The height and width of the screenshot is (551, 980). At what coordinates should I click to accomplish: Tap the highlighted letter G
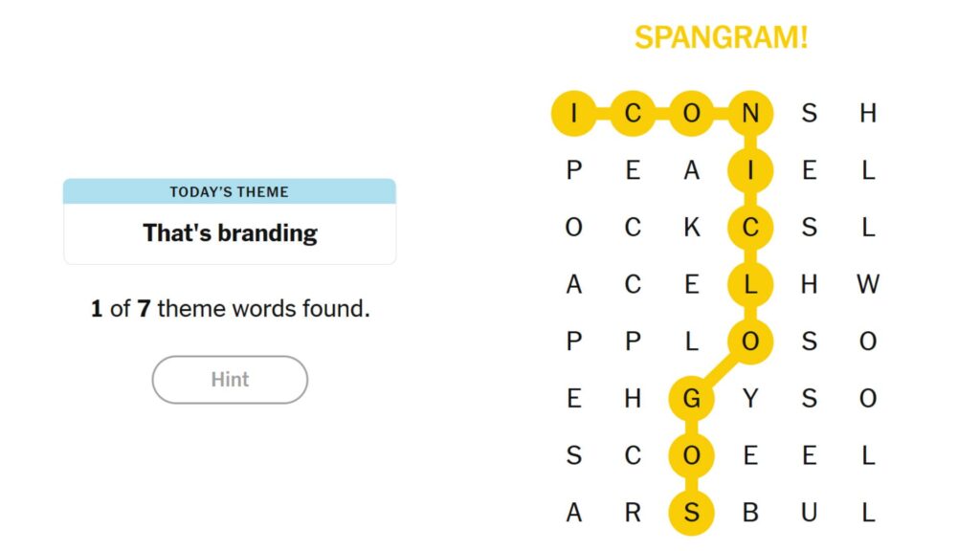[x=691, y=398]
